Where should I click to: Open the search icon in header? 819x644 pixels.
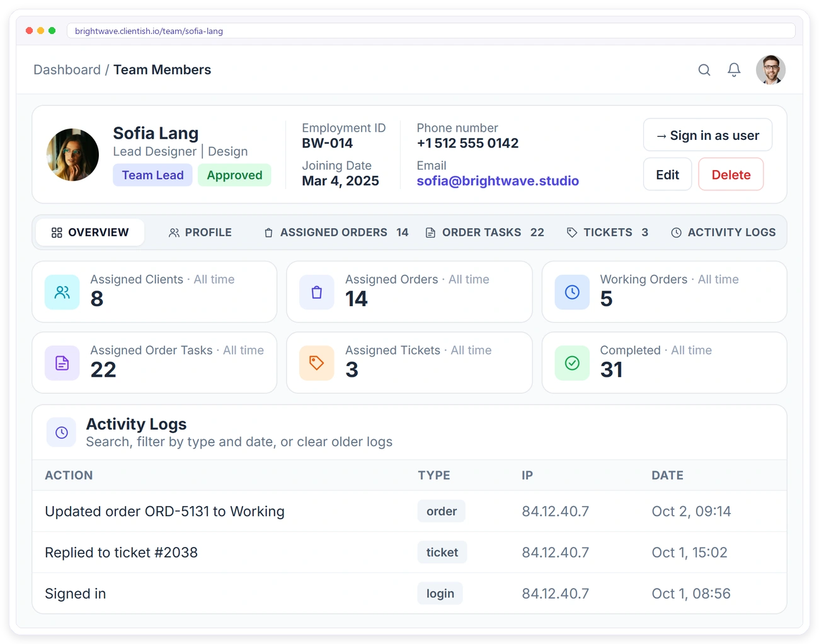[704, 70]
